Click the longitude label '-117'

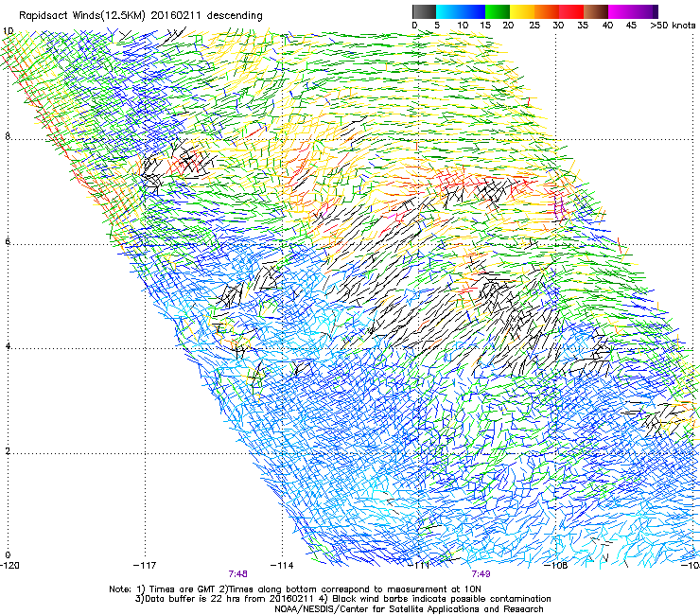[145, 566]
